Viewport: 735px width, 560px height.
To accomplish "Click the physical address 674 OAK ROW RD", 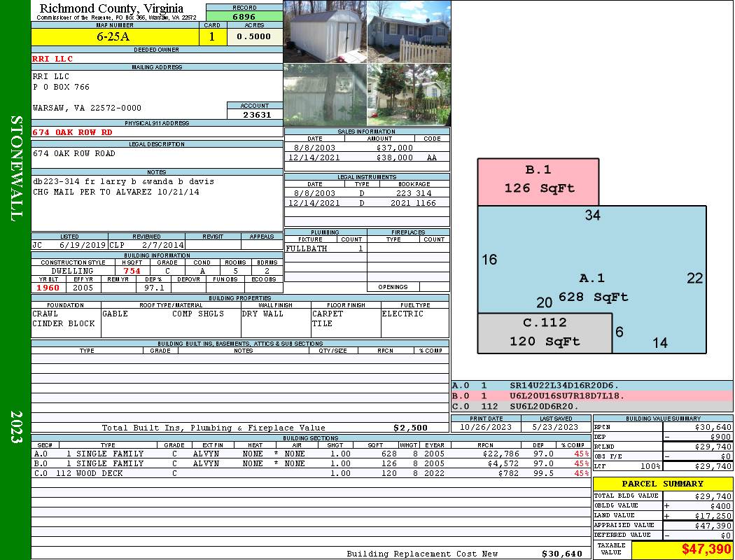I will click(72, 132).
